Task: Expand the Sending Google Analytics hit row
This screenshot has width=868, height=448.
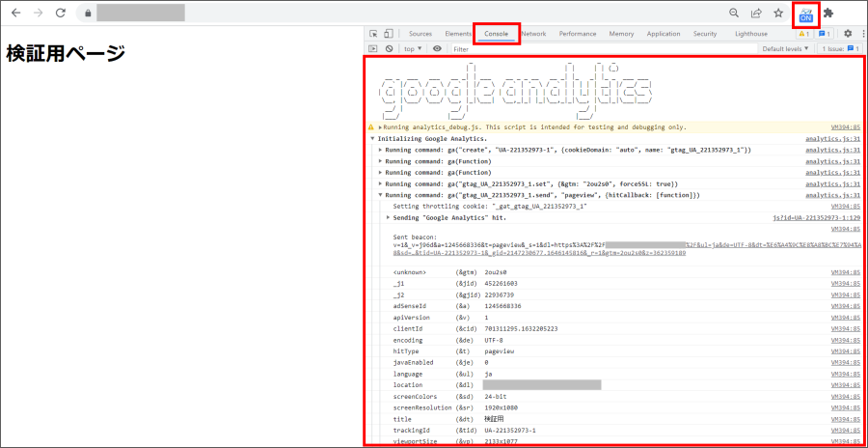Action: (388, 218)
